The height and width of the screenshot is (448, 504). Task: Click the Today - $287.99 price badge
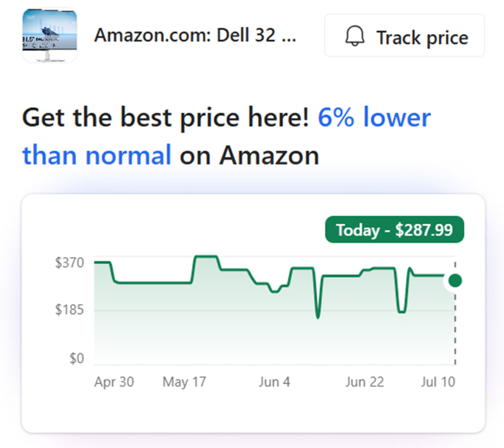[x=395, y=230]
